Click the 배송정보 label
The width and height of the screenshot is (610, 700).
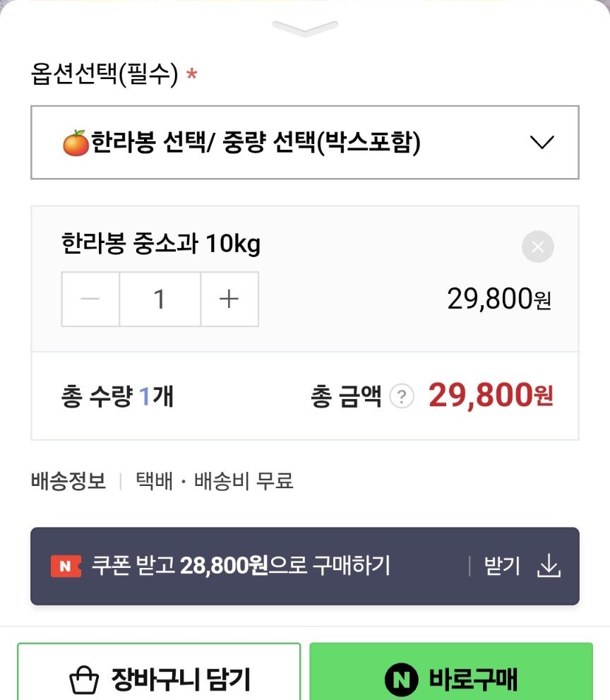point(68,481)
